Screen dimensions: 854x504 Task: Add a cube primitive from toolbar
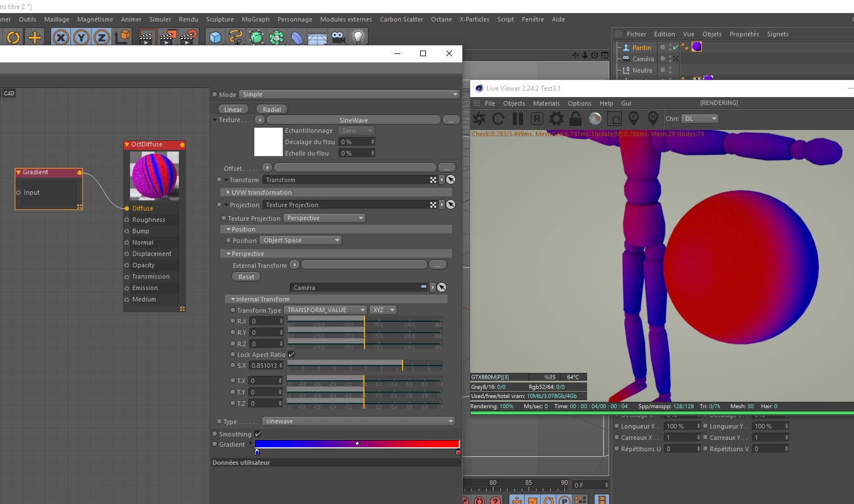[x=215, y=37]
